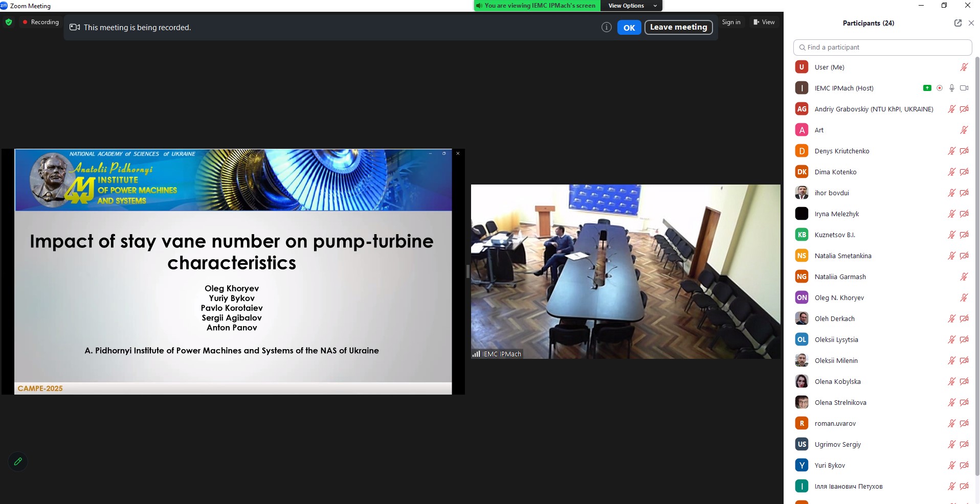The image size is (980, 504).
Task: Click the Find a participant search field
Action: tap(882, 47)
